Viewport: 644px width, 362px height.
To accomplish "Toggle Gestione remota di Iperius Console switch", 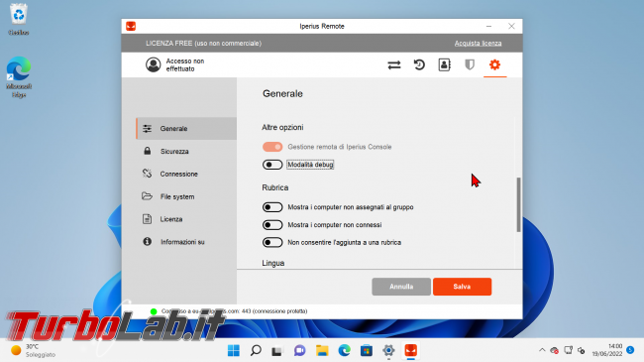I will pos(272,147).
